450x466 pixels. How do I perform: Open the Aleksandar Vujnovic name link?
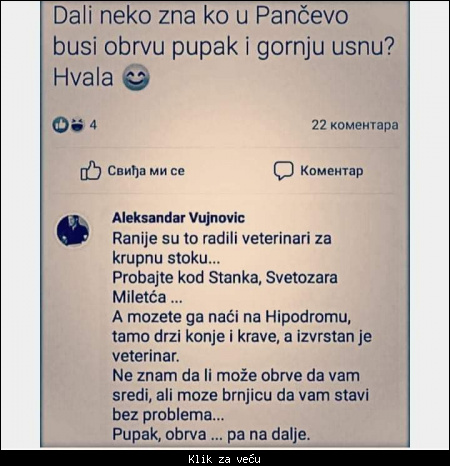pyautogui.click(x=178, y=218)
